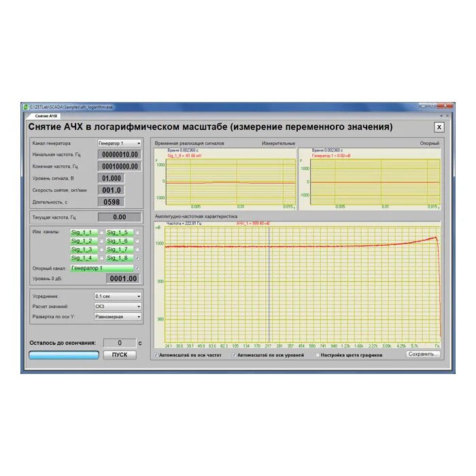Image resolution: width=476 pixels, height=476 pixels.
Task: Click the small tab-strip dropdown arrow at top right
Action: point(441,116)
